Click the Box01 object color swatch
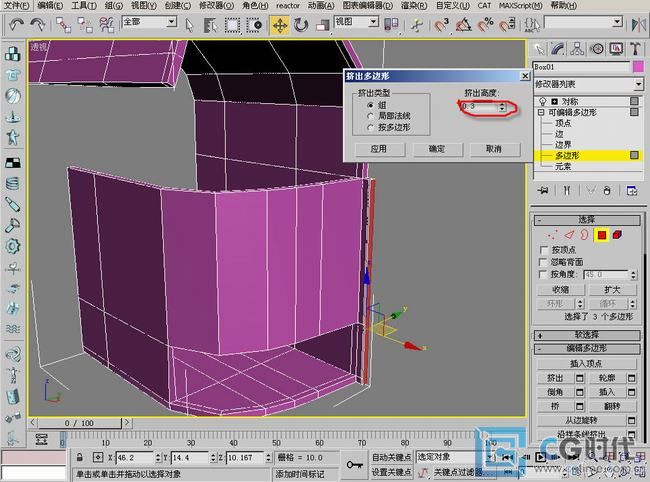The image size is (650, 482). [x=638, y=67]
